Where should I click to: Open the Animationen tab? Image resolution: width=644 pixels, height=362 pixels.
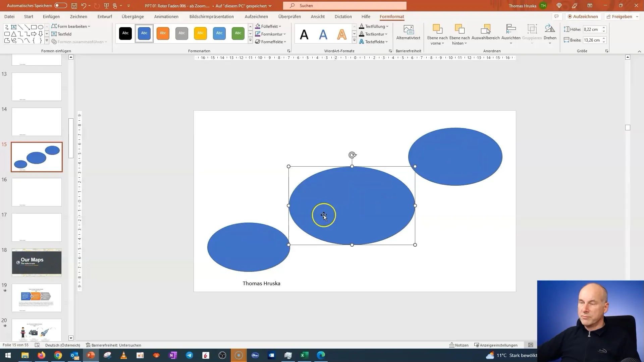point(166,16)
